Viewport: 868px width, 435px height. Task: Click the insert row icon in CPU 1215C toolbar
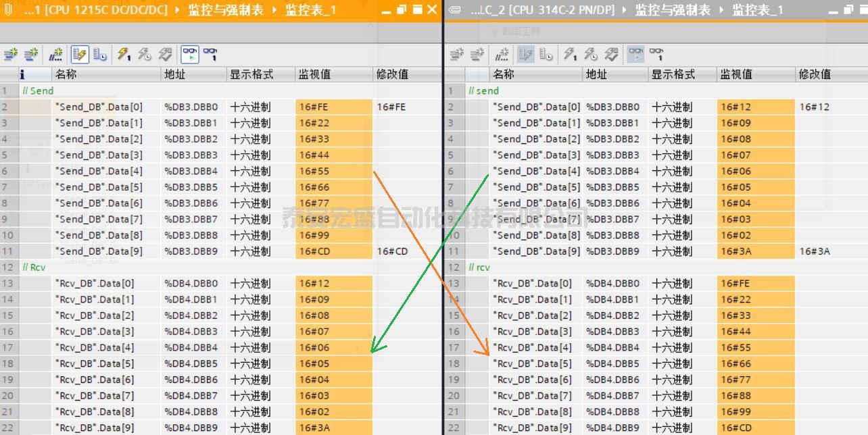pos(11,55)
